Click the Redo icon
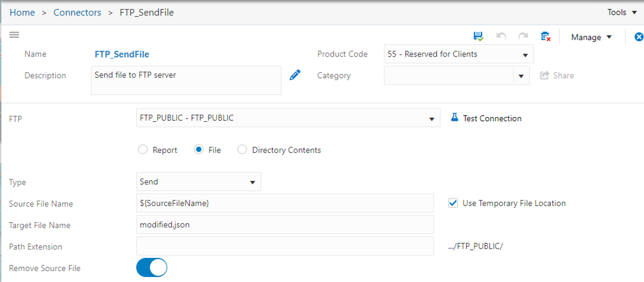The image size is (644, 282). tap(523, 35)
